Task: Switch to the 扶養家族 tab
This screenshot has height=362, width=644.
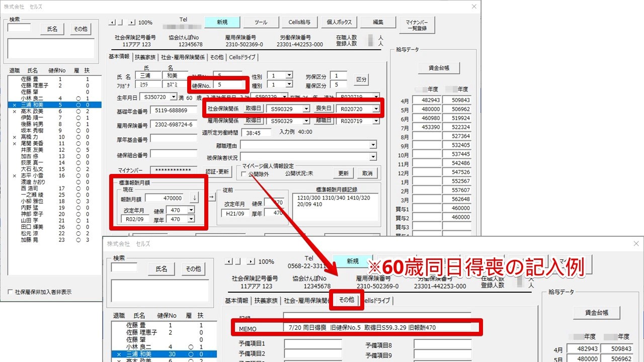Action: [145, 57]
